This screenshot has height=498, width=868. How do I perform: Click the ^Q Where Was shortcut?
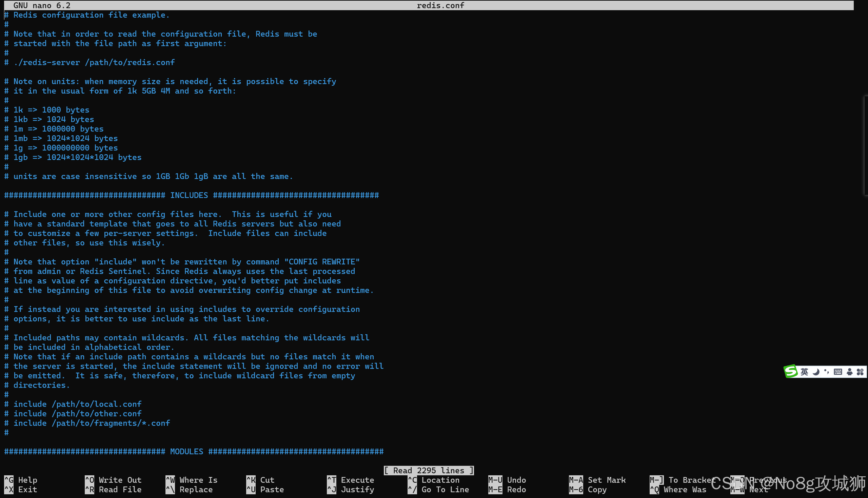coord(678,490)
